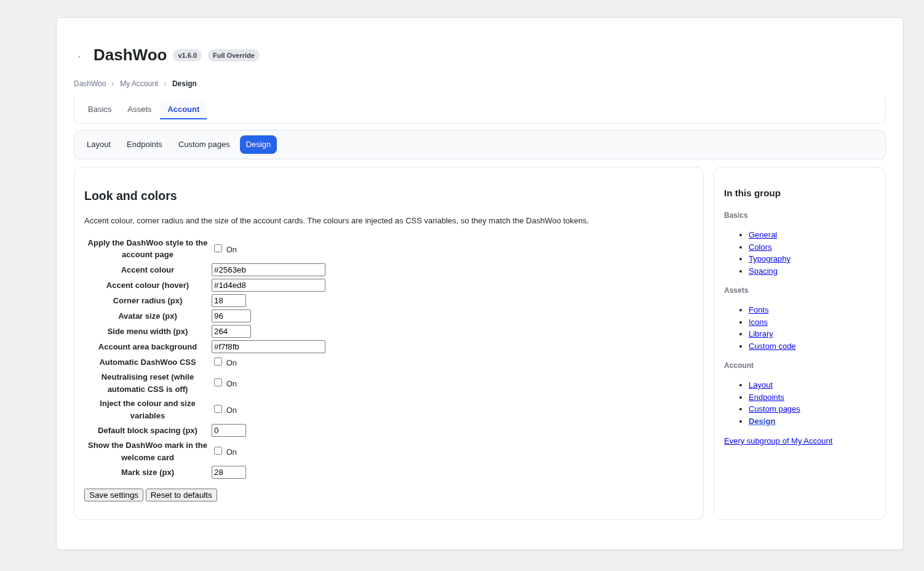The height and width of the screenshot is (571, 924).
Task: Select the Design subtab pill
Action: pos(258,145)
